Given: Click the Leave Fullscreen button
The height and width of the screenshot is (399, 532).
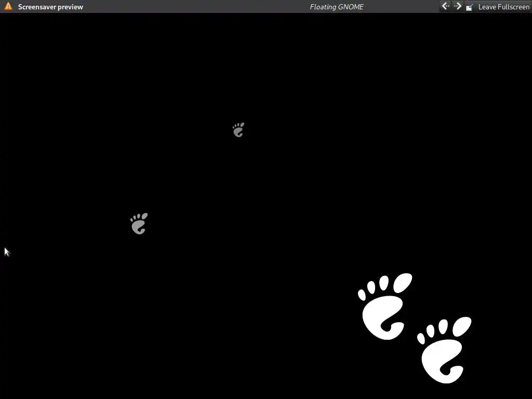Looking at the screenshot, I should click(498, 7).
